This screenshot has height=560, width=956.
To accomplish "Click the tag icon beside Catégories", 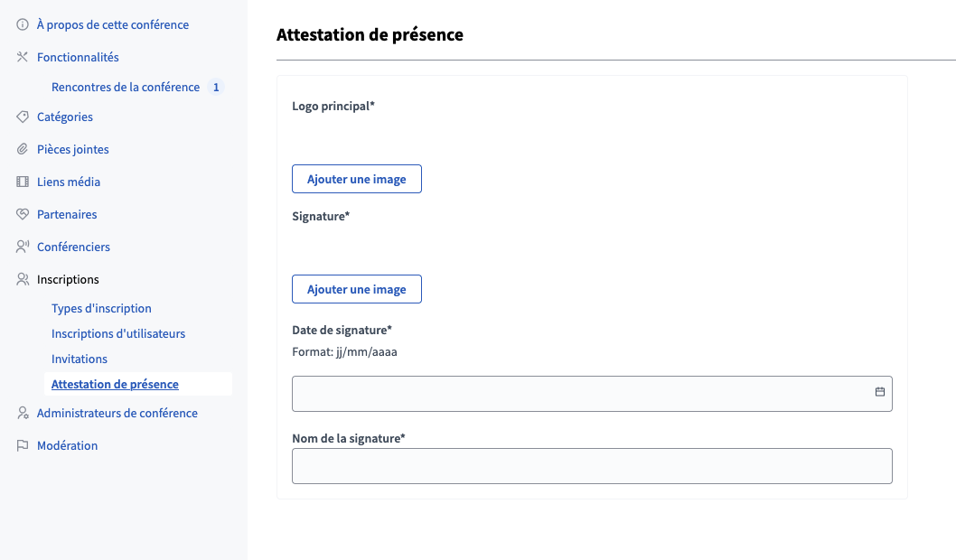I will pos(23,117).
